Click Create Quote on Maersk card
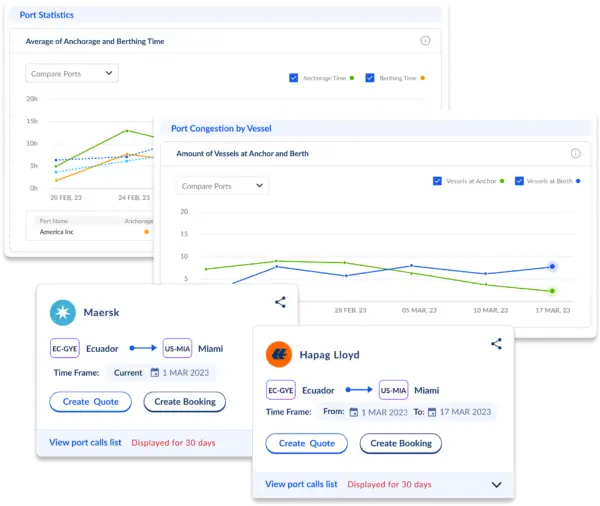This screenshot has height=506, width=600. [91, 402]
